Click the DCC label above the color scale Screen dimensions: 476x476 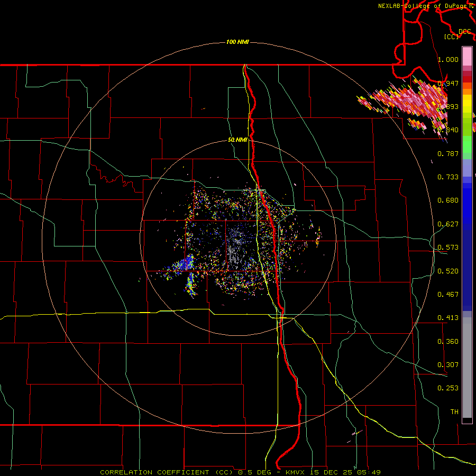(464, 32)
